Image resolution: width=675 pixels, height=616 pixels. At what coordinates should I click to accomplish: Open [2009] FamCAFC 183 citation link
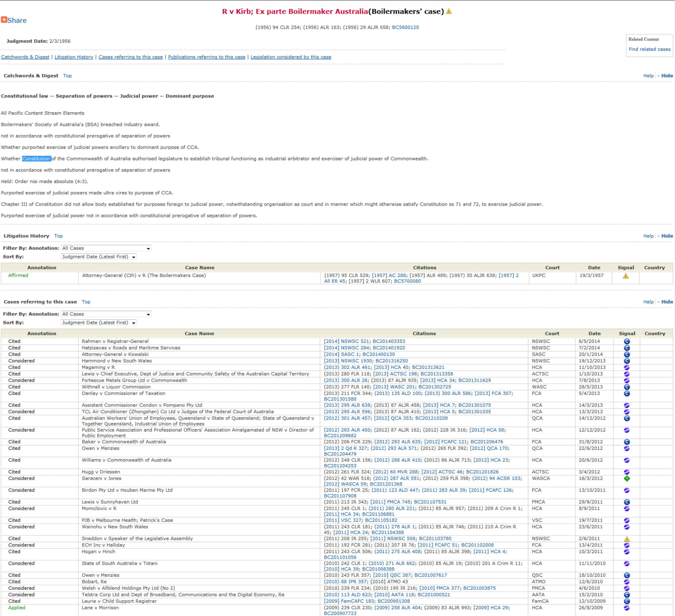click(349, 601)
